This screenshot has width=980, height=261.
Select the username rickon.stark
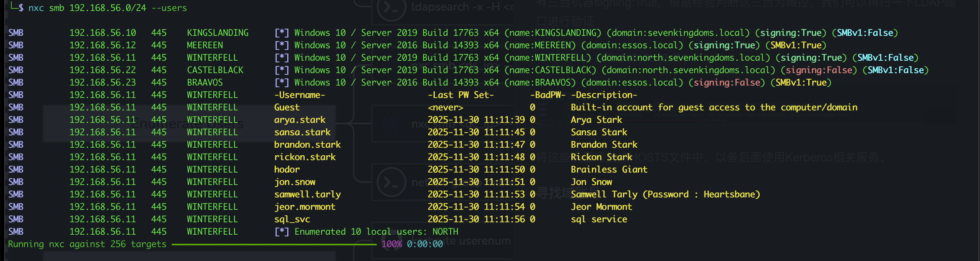click(305, 157)
